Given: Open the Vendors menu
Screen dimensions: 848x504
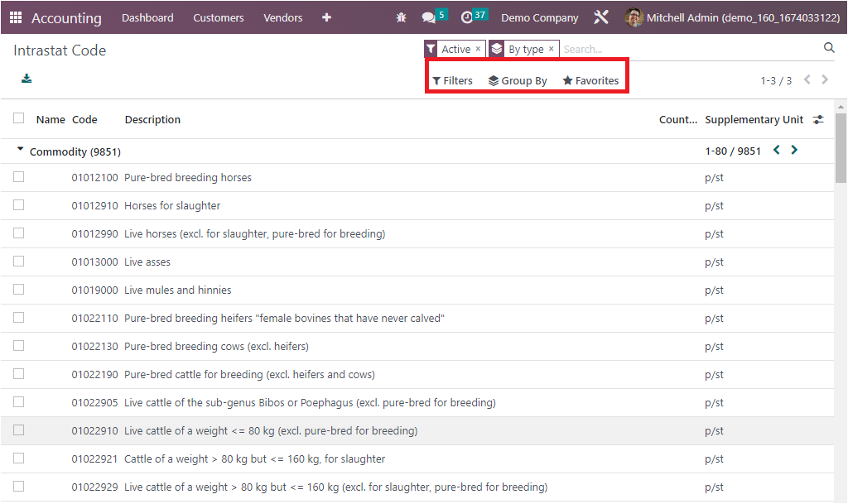Looking at the screenshot, I should point(282,17).
